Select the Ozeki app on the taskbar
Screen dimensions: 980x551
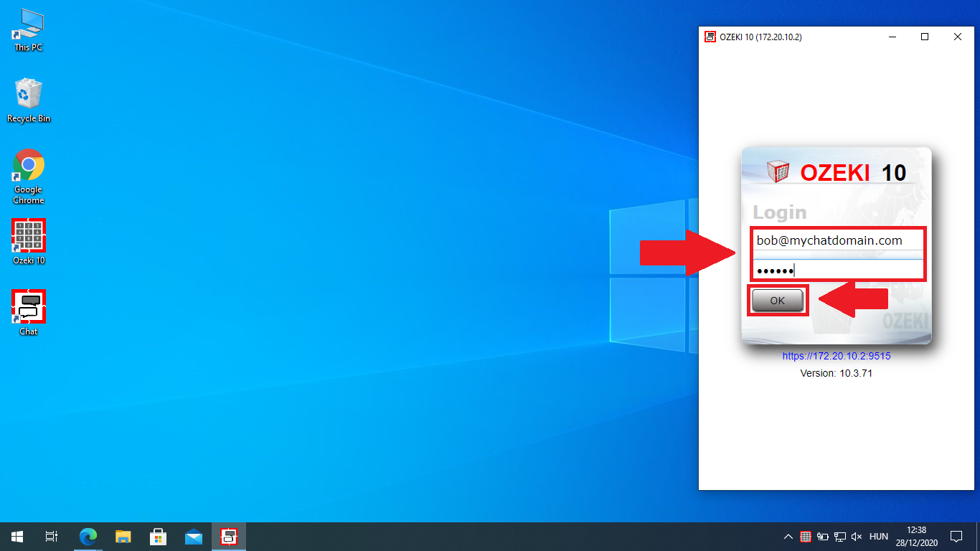click(228, 536)
